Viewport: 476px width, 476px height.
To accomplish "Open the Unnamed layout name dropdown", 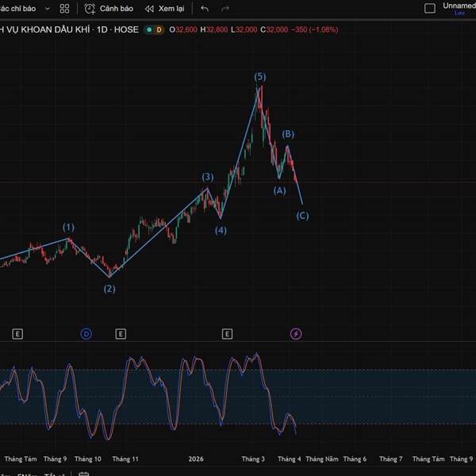I will coord(459,6).
